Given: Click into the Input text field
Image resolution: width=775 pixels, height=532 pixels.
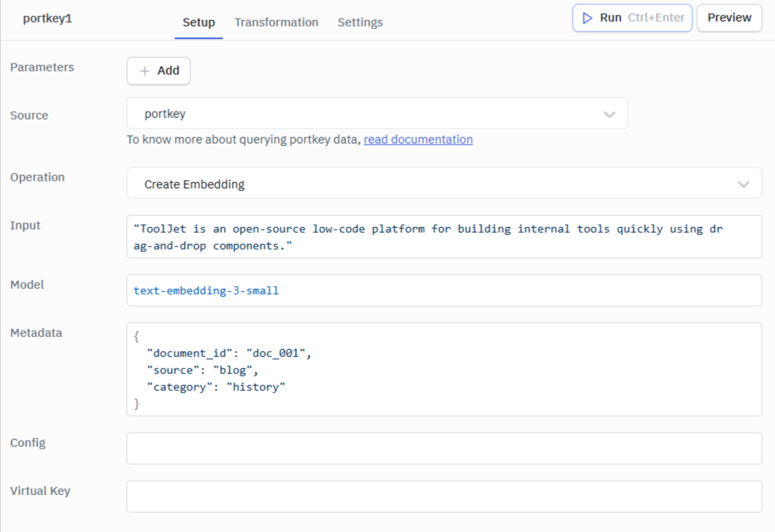Looking at the screenshot, I should pyautogui.click(x=444, y=237).
